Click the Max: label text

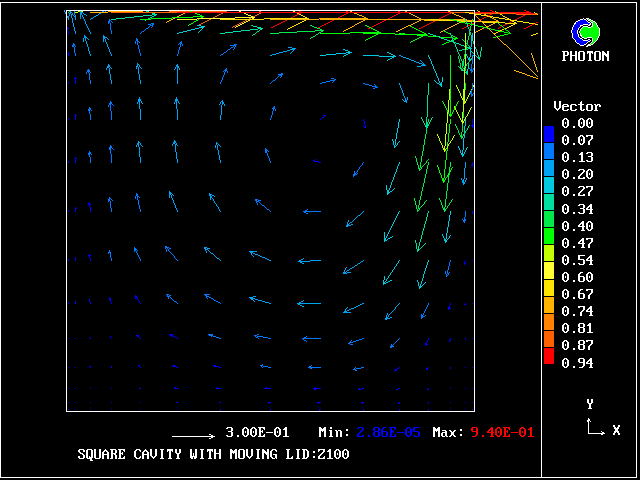(x=448, y=433)
